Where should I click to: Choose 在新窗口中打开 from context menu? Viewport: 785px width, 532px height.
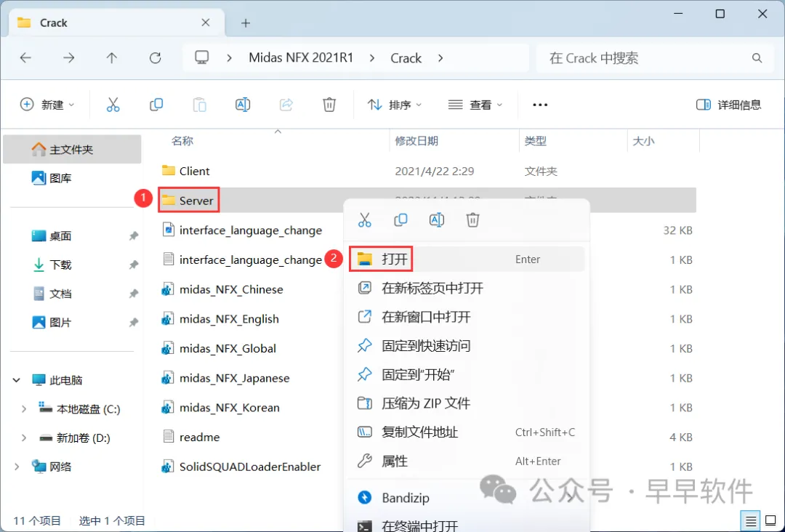coord(467,317)
